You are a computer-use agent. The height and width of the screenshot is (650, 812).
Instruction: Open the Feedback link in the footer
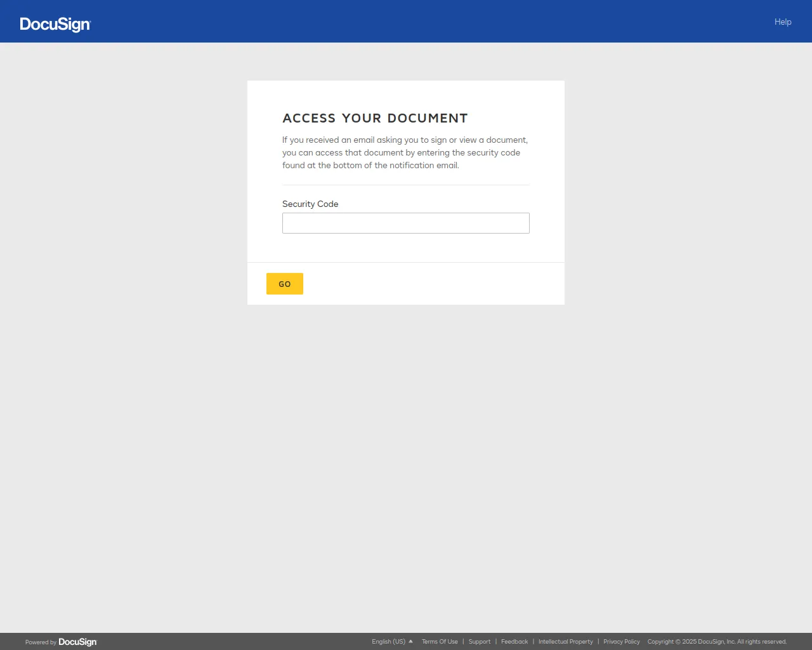click(x=514, y=642)
